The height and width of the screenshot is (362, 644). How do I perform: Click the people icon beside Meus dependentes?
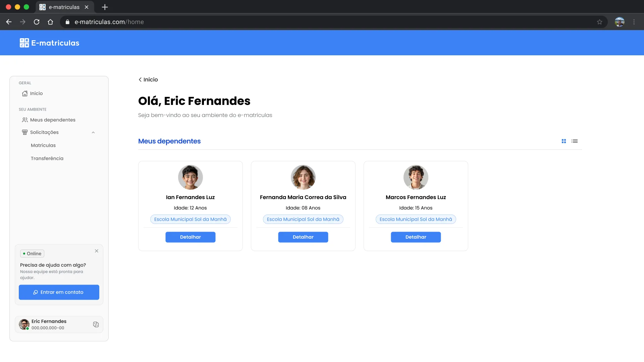click(x=25, y=120)
